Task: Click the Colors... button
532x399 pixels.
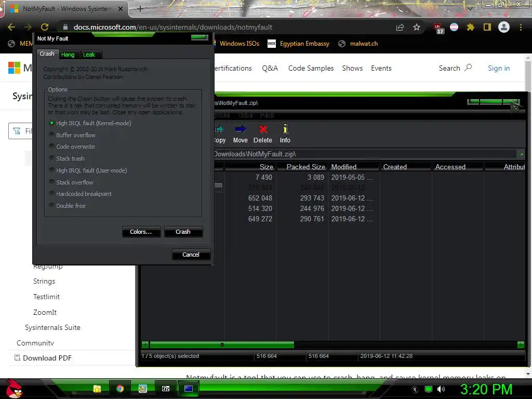Action: tap(141, 232)
